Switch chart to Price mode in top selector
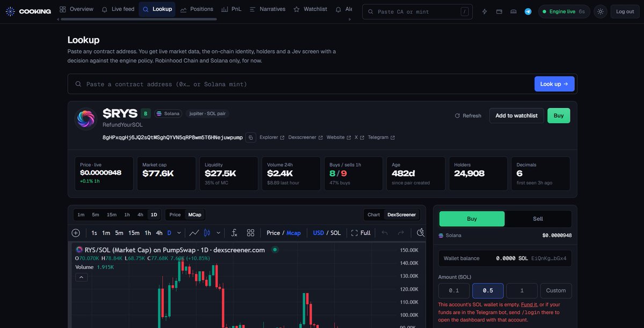The image size is (644, 328). pos(175,214)
